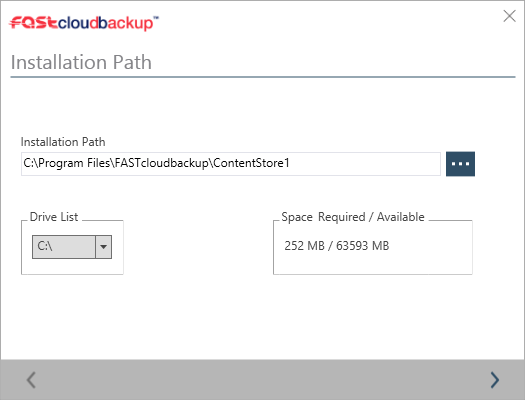
Task: Click the blue cloudbackup part of logo
Action: click(x=106, y=23)
